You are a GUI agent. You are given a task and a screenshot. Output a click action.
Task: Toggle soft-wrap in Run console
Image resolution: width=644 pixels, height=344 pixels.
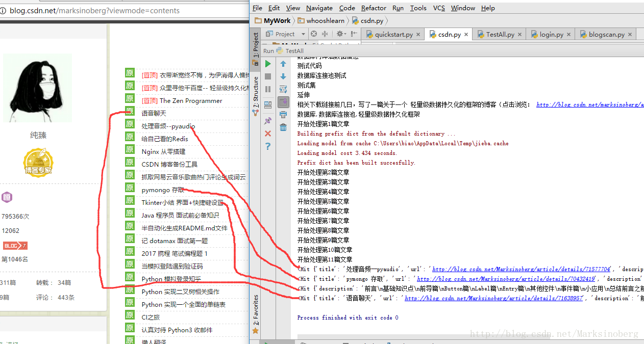point(283,89)
